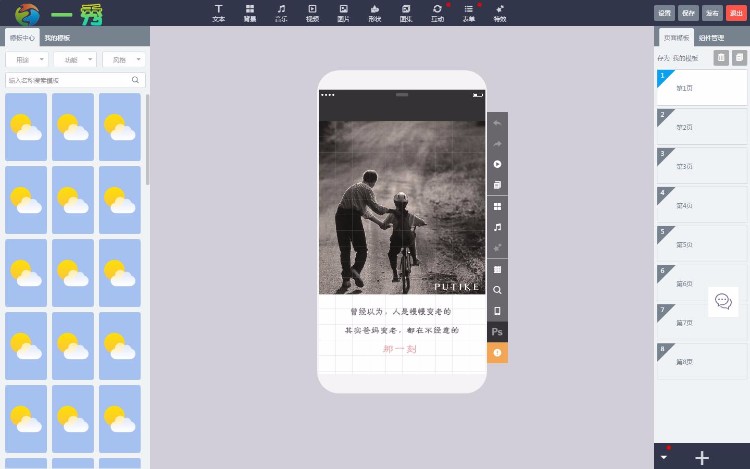Image resolution: width=750 pixels, height=469 pixels.
Task: Select the 文本 text tool
Action: (x=219, y=13)
